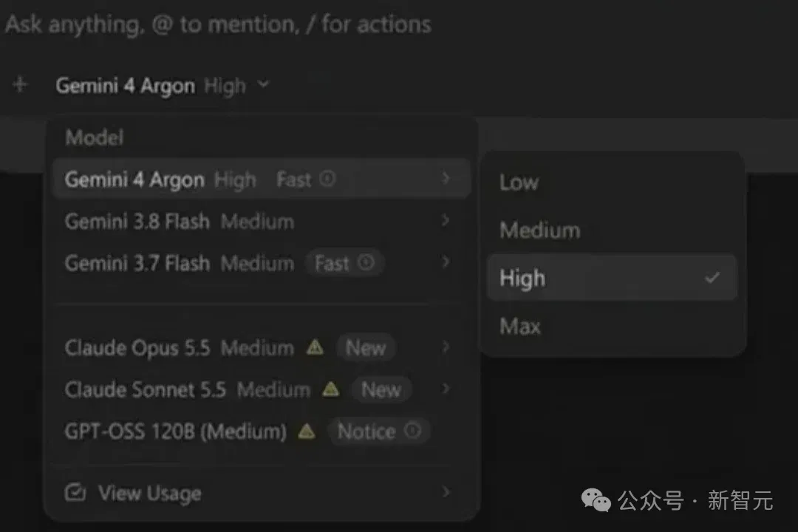Image resolution: width=798 pixels, height=532 pixels.
Task: Click info icon next to Gemini 4 Argon Fast
Action: point(327,179)
